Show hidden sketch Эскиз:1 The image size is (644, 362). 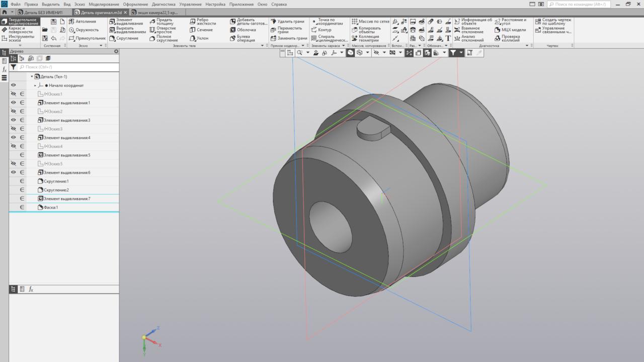pos(14,94)
